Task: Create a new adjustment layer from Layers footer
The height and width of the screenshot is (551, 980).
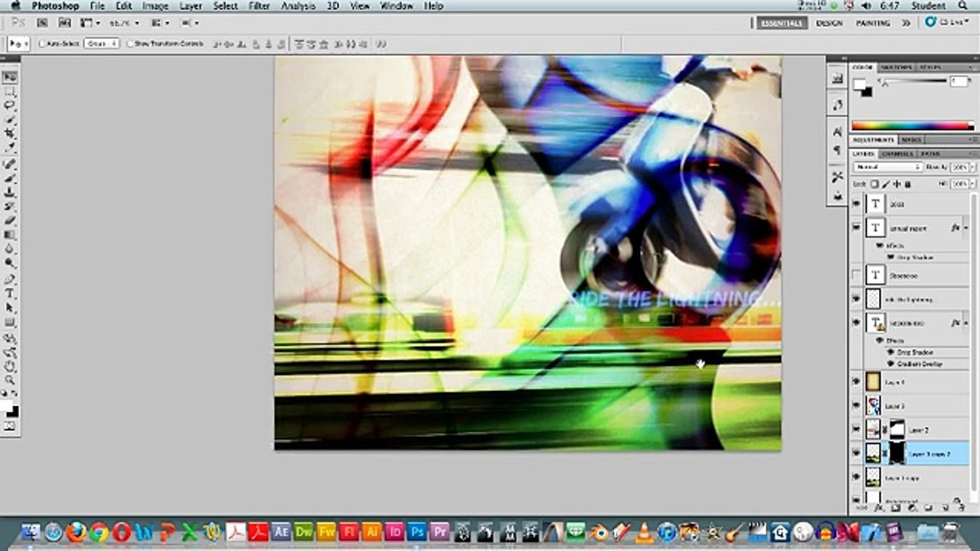Action: [x=911, y=507]
